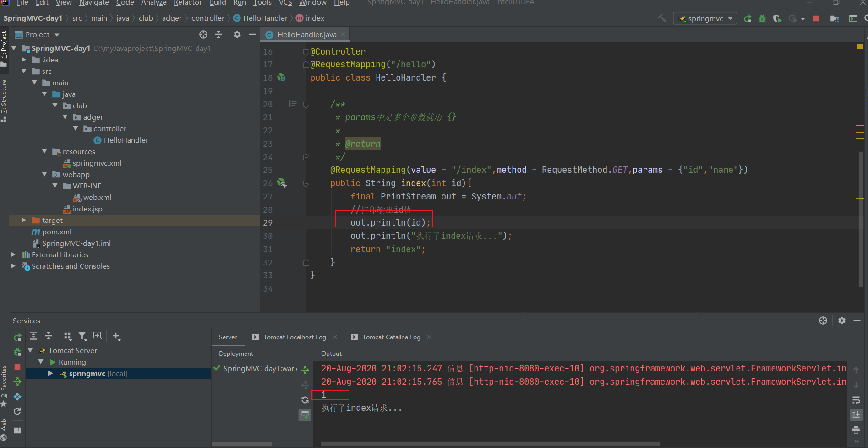Screen dimensions: 868x448
Task: Click refresh arrow in Services side toolbar
Action: coord(17,411)
